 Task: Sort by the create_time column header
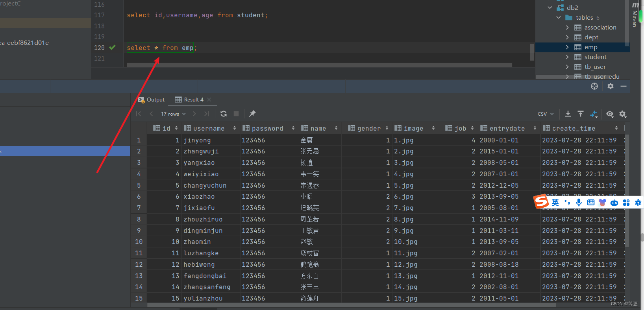580,128
